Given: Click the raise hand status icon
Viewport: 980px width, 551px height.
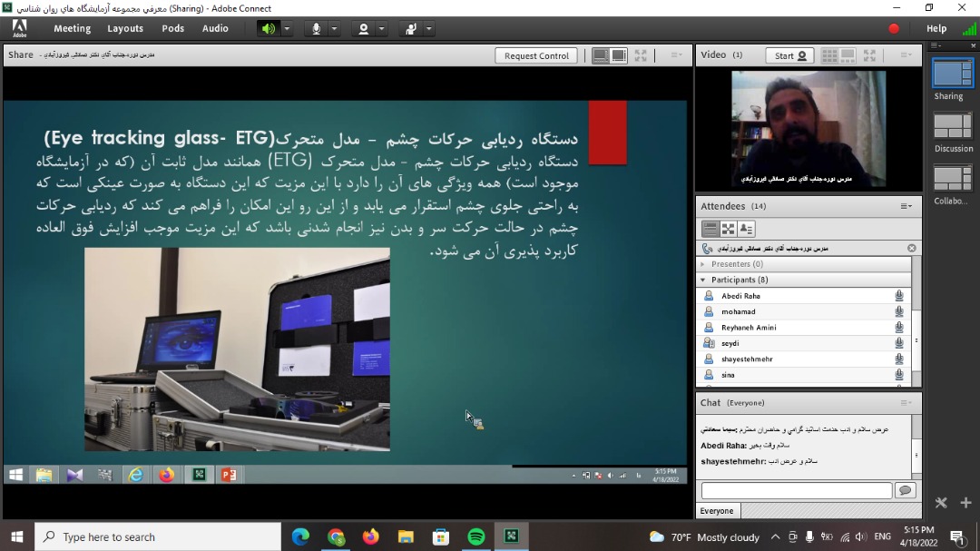Looking at the screenshot, I should click(x=411, y=29).
